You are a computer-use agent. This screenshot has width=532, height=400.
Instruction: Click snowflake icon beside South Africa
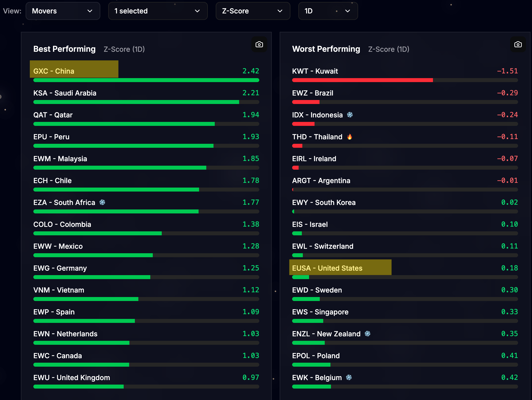[x=102, y=202]
